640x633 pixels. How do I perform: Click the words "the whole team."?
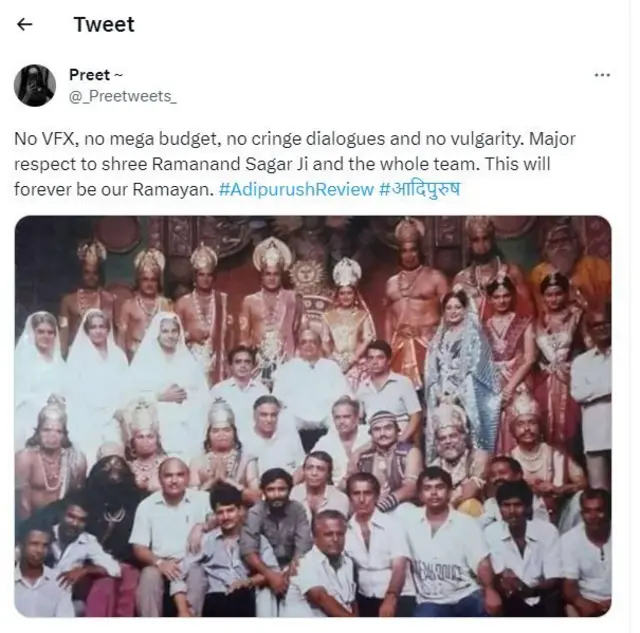tap(413, 164)
